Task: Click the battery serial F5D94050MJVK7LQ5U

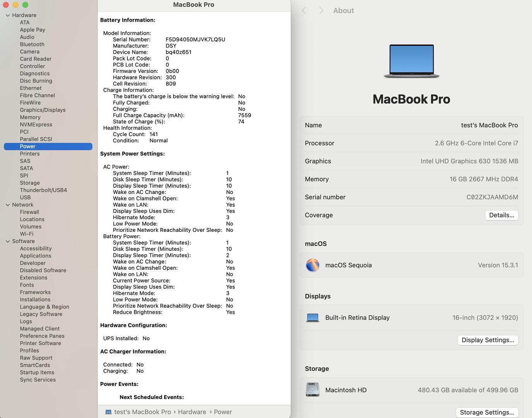Action: tap(196, 39)
